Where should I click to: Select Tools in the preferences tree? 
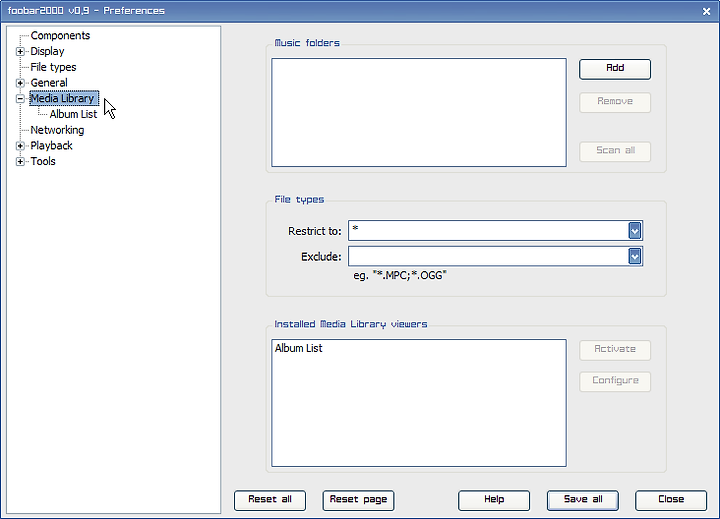(43, 162)
